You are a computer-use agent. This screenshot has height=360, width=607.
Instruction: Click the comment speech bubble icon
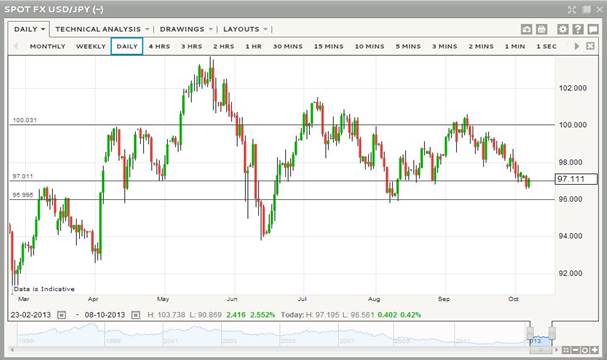[593, 29]
